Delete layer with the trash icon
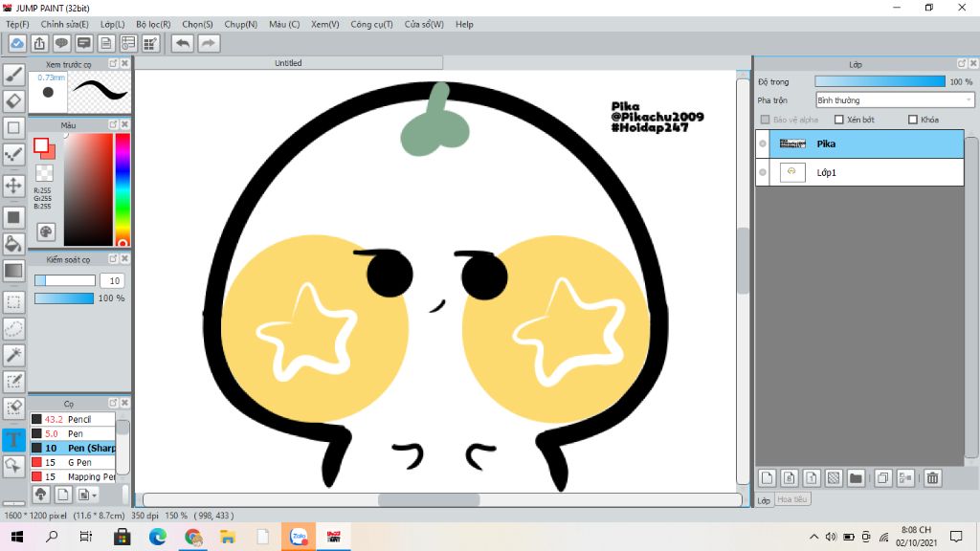Screen dimensions: 980x551 (932, 478)
